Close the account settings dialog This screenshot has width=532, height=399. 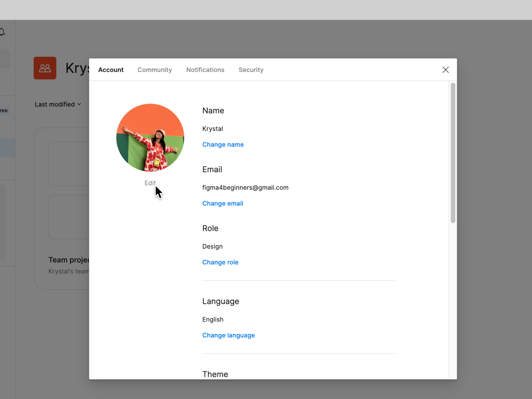[445, 70]
